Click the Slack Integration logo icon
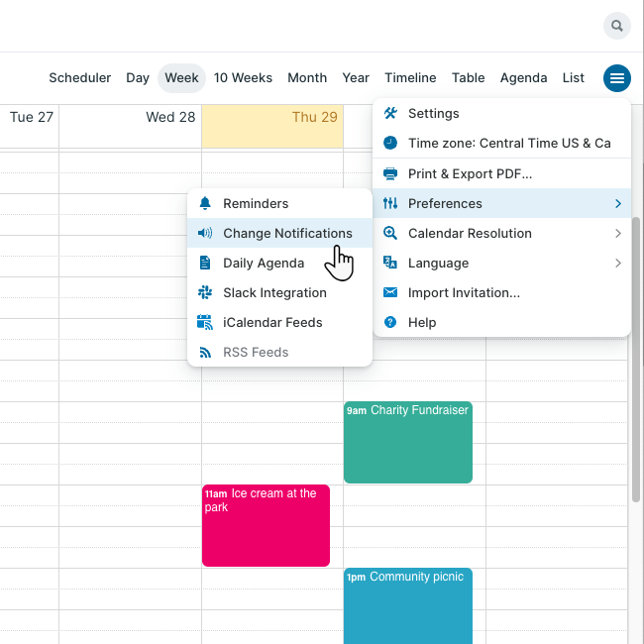The height and width of the screenshot is (644, 644). (205, 292)
